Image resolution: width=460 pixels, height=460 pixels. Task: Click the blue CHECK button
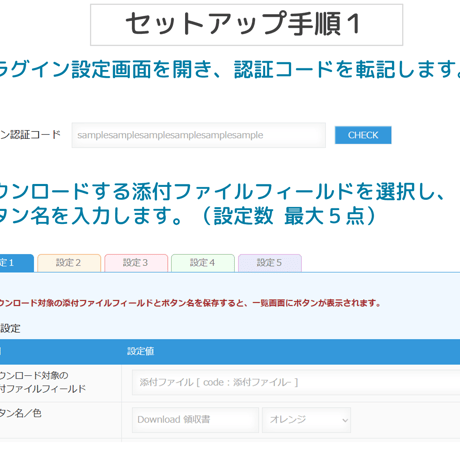[x=363, y=135]
